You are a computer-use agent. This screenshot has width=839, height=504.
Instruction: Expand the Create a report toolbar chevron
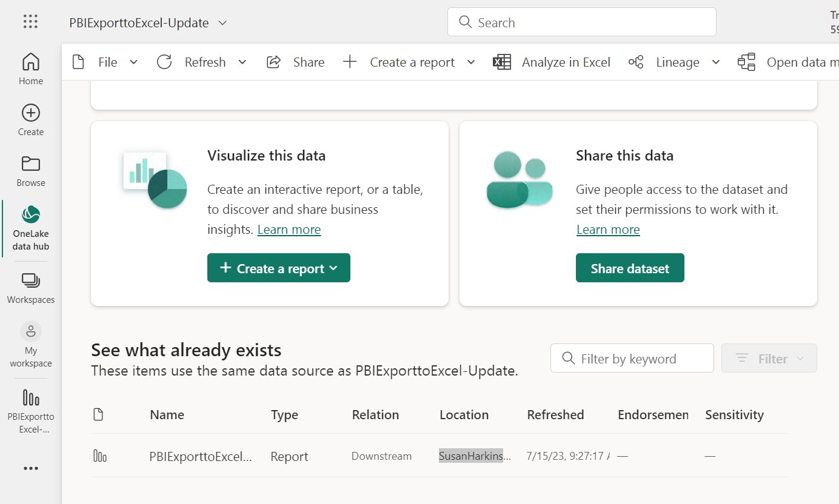tap(471, 62)
